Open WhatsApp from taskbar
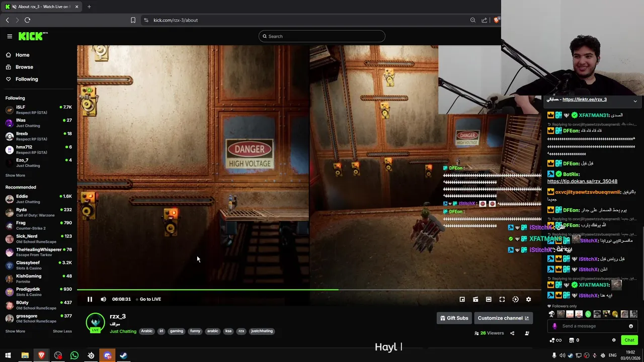The image size is (644, 362). [x=74, y=355]
